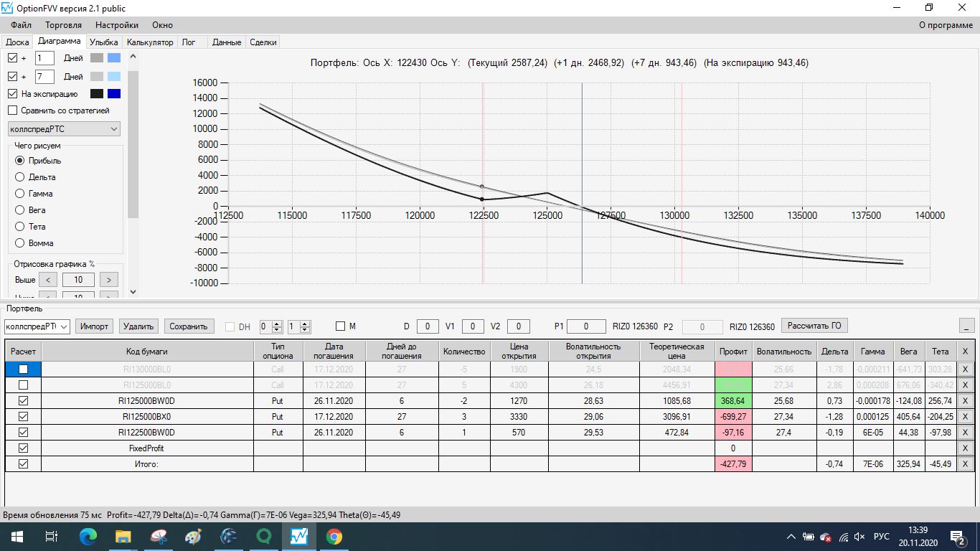
Task: Enable Сравнить со стратегией checkbox
Action: [x=12, y=110]
